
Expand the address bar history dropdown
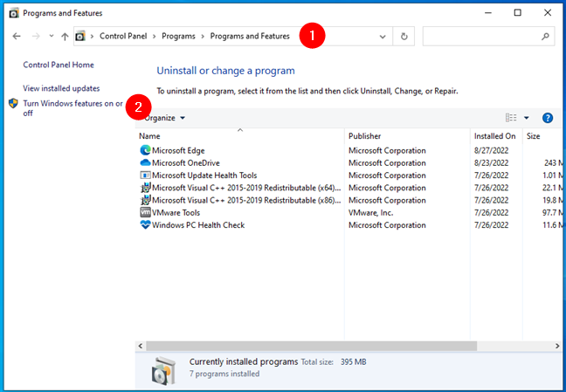tap(383, 37)
